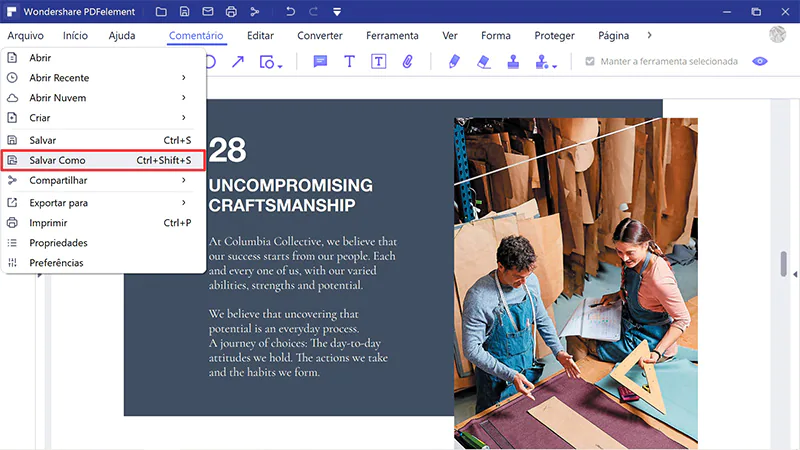Image resolution: width=800 pixels, height=450 pixels.
Task: Select the attachment paperclip tool
Action: pyautogui.click(x=407, y=62)
